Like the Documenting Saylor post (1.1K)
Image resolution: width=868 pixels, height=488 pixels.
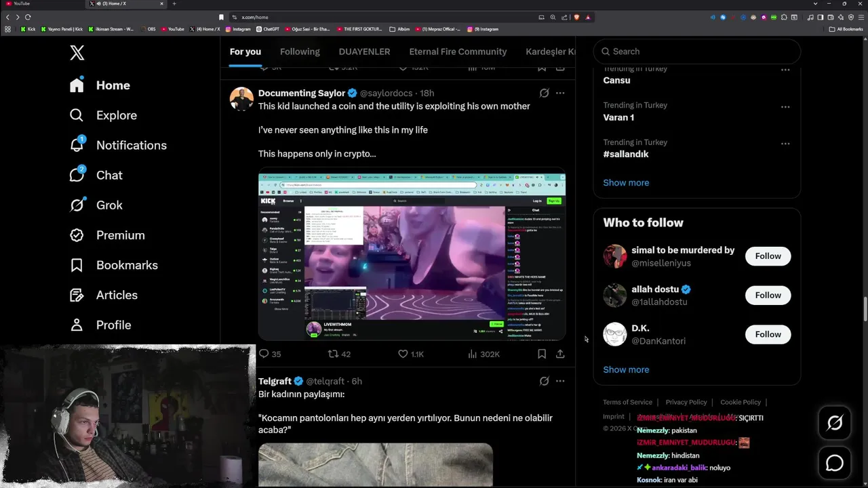411,354
